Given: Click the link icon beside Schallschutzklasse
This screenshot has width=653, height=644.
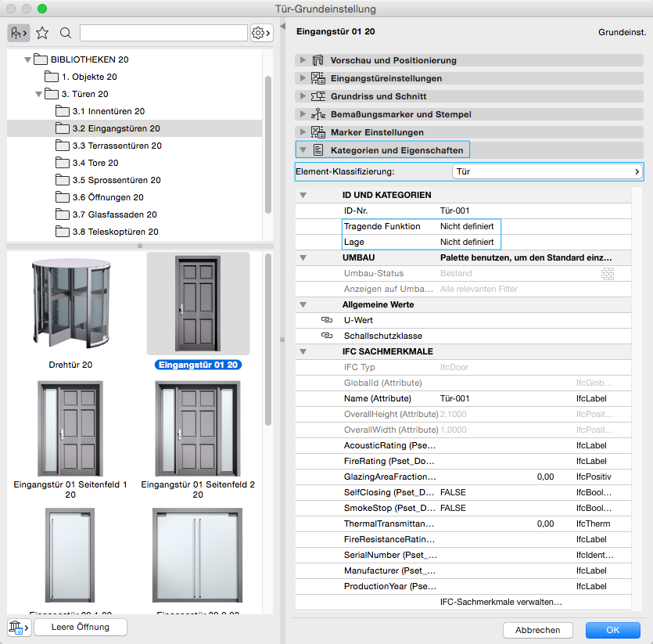Looking at the screenshot, I should 327,336.
